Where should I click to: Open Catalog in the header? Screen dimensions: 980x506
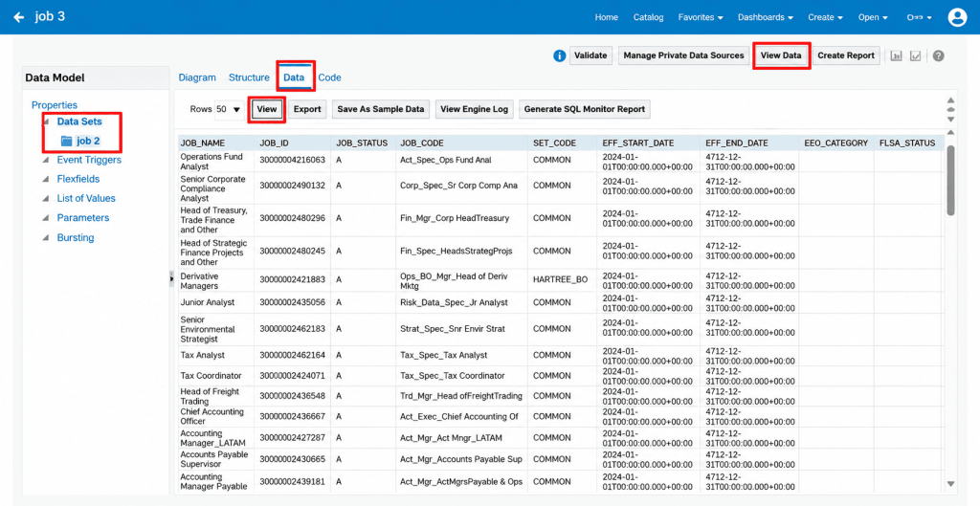click(648, 17)
